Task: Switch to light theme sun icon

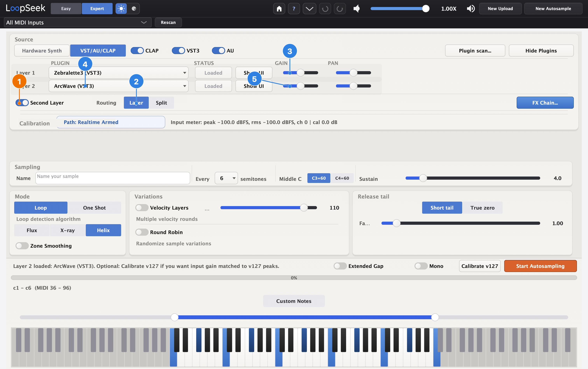Action: [x=121, y=9]
